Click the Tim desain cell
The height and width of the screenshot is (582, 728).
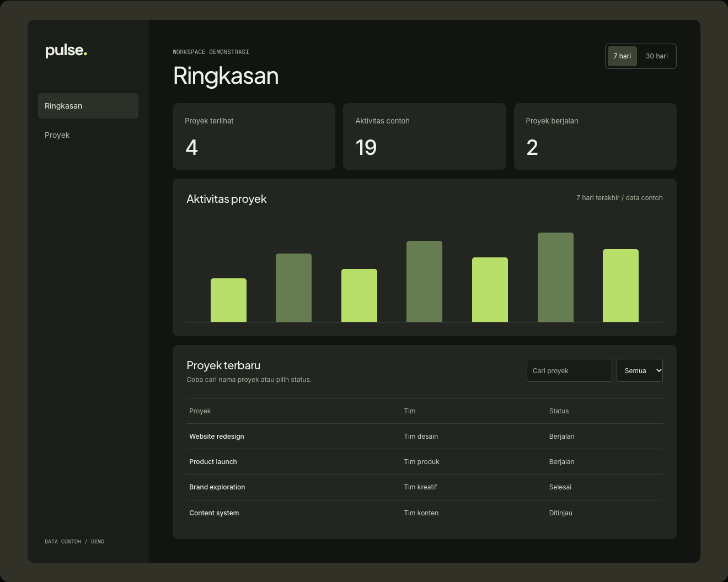pyautogui.click(x=421, y=436)
